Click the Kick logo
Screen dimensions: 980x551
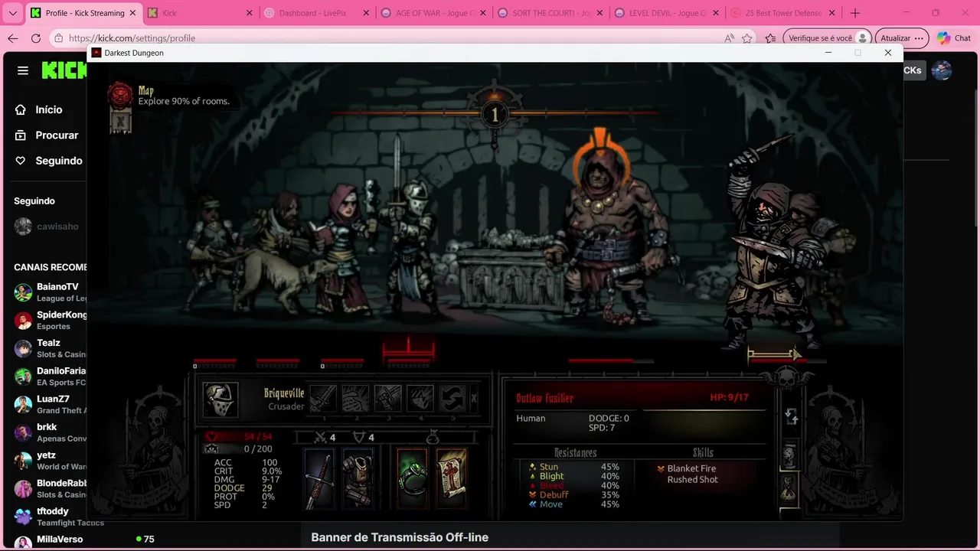click(64, 70)
